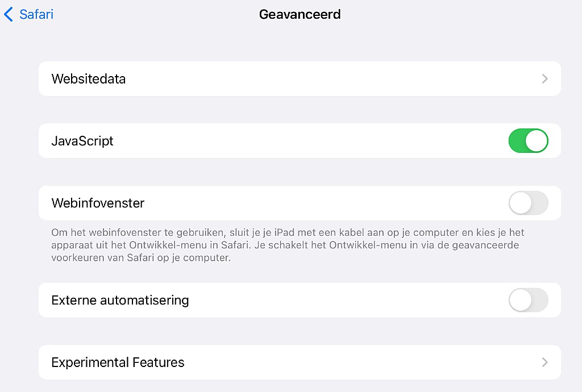Click the chevron on the Experimental Features row

click(544, 362)
